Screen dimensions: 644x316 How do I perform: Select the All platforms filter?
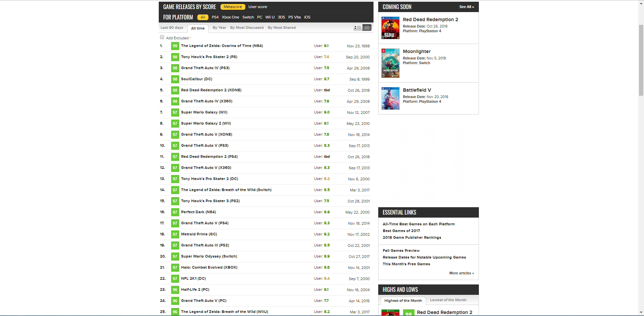click(203, 17)
